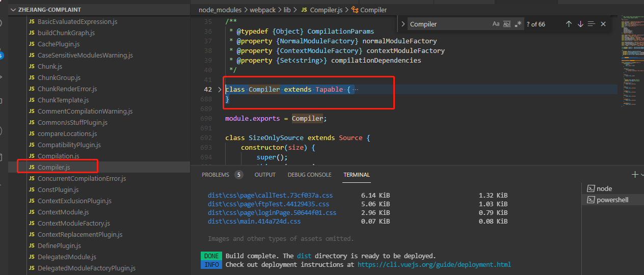Switch to the OUTPUT panel tab

coord(265,175)
